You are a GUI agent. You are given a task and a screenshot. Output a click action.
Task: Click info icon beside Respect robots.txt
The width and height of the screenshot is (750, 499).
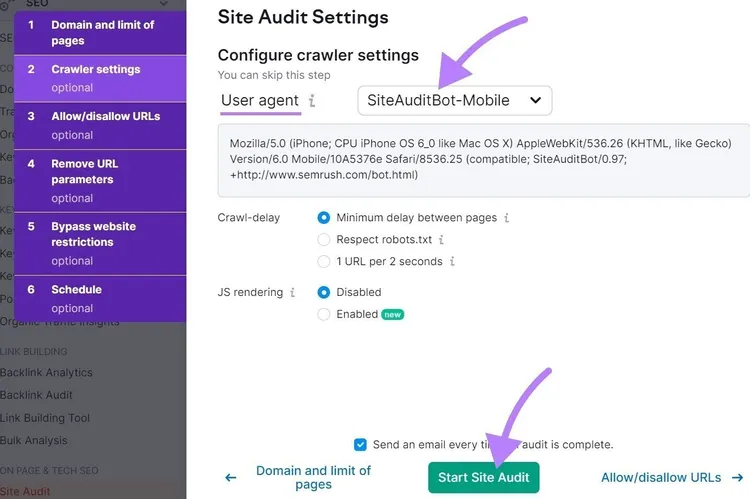tap(441, 239)
